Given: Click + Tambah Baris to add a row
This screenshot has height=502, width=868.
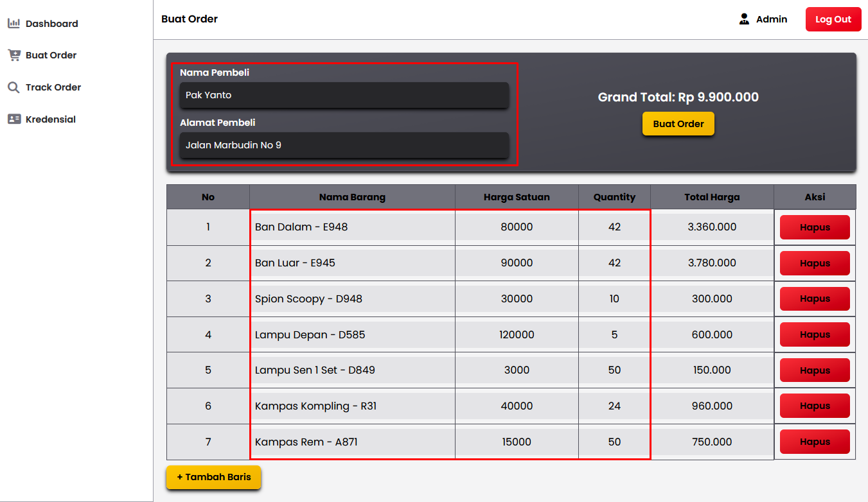Looking at the screenshot, I should point(213,478).
